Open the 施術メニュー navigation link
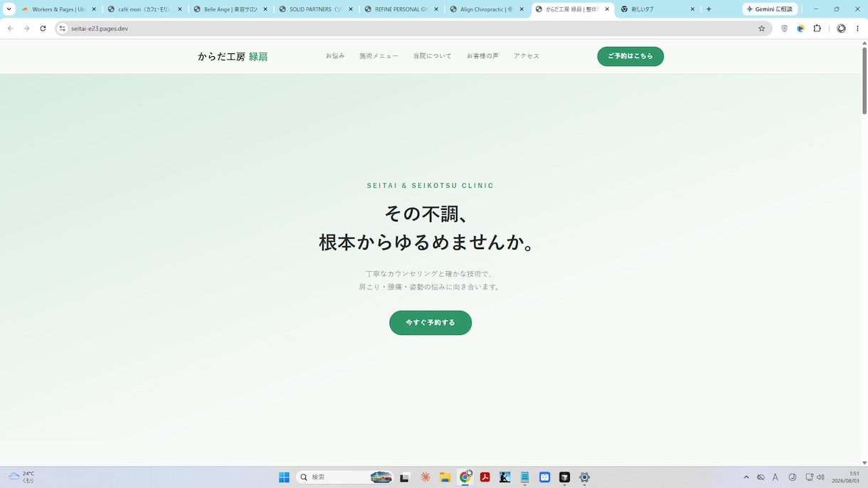 point(379,56)
